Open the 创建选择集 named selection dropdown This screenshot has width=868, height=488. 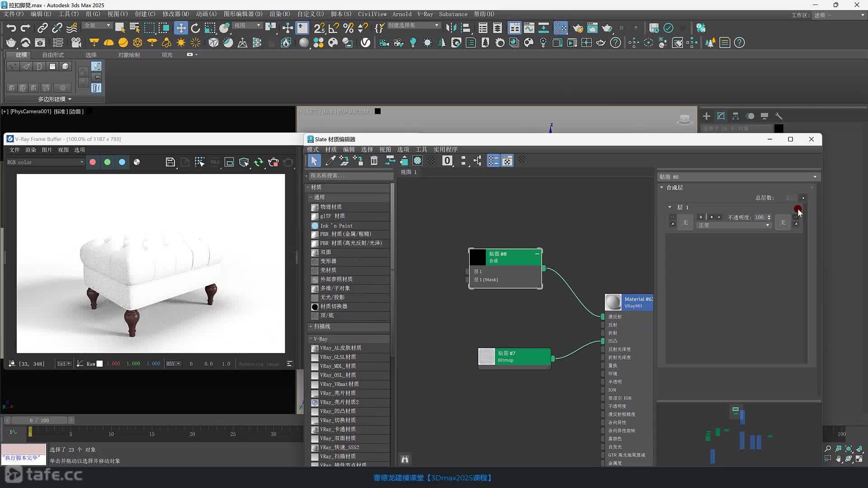click(x=413, y=25)
